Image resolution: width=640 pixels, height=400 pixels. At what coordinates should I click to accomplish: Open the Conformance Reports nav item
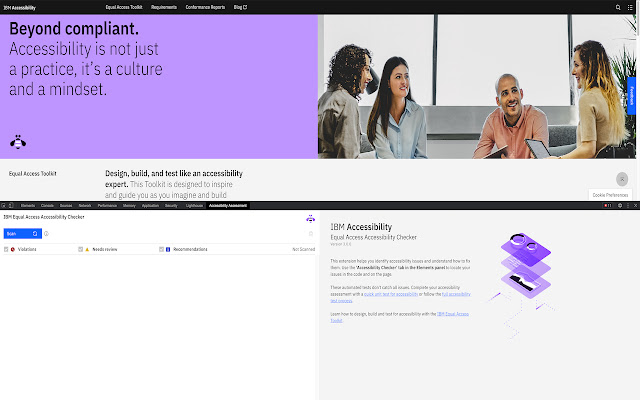(x=205, y=7)
